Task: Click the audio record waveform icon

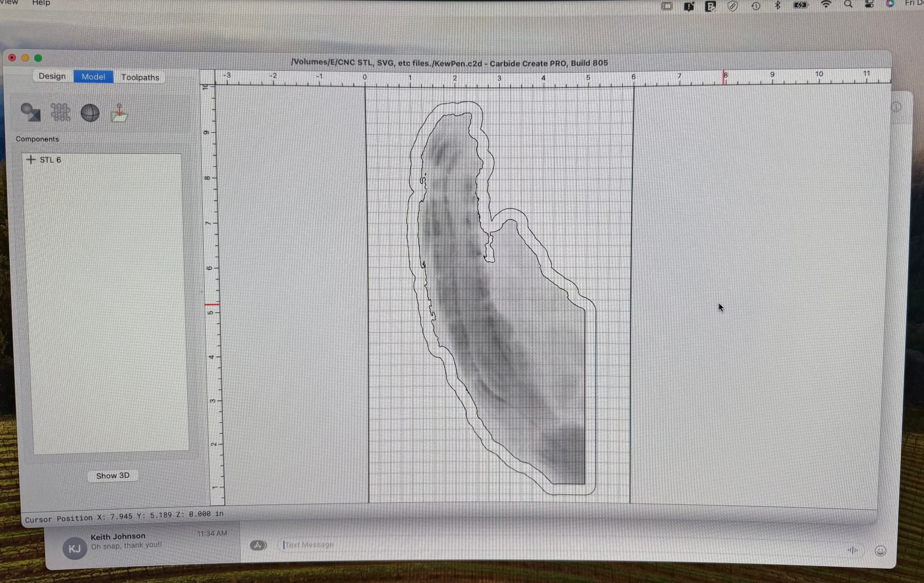Action: [853, 550]
